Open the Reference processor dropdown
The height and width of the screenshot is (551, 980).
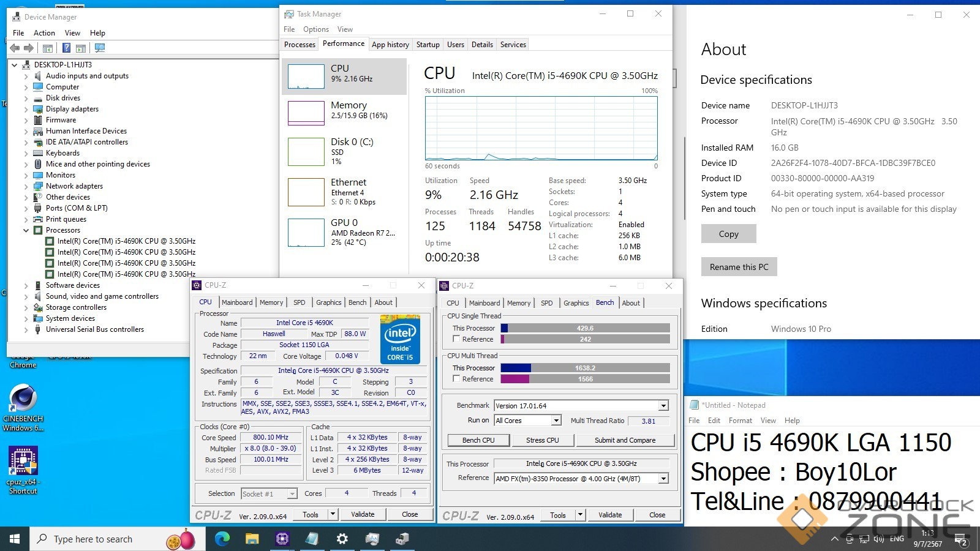663,479
